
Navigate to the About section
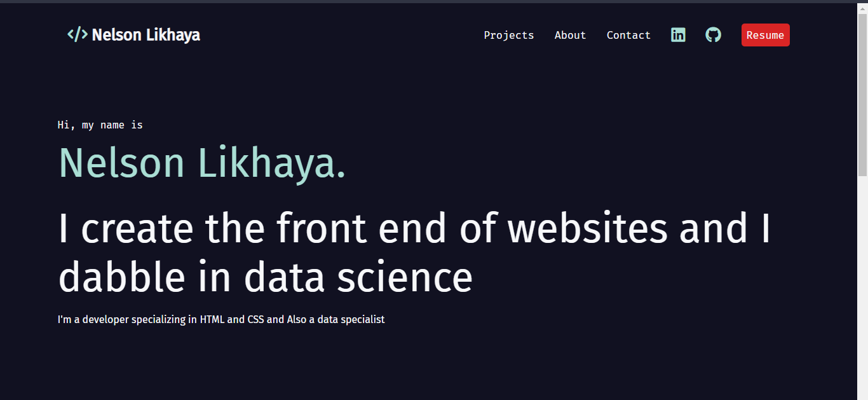click(x=570, y=35)
